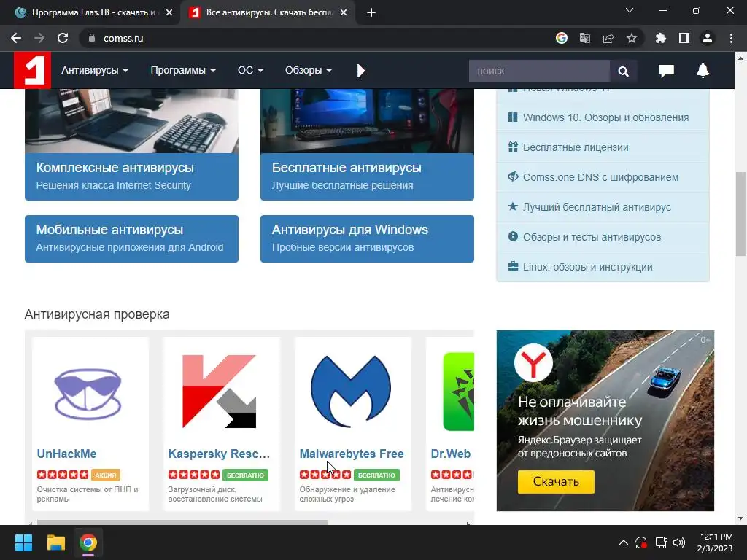The height and width of the screenshot is (560, 747).
Task: Click the share page icon
Action: coord(608,38)
